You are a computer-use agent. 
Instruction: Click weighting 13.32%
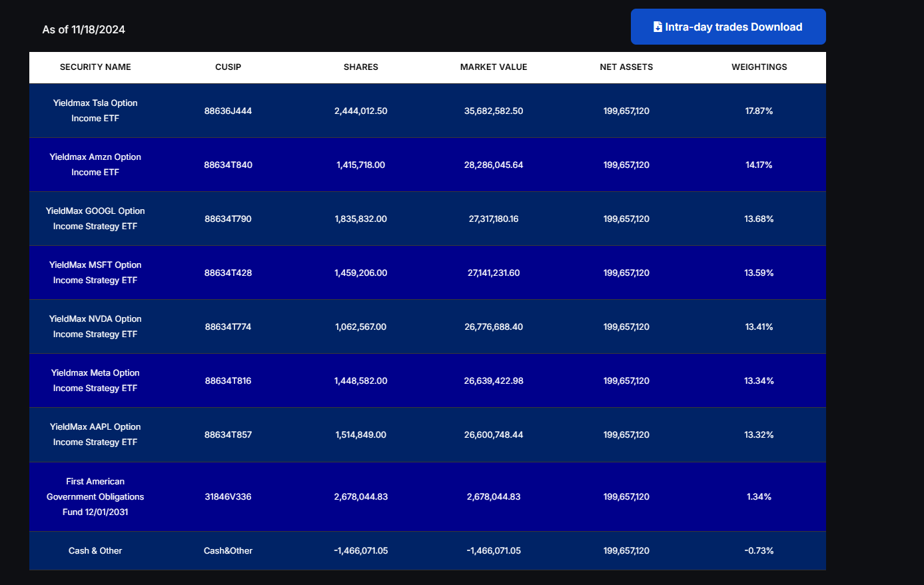pos(759,434)
